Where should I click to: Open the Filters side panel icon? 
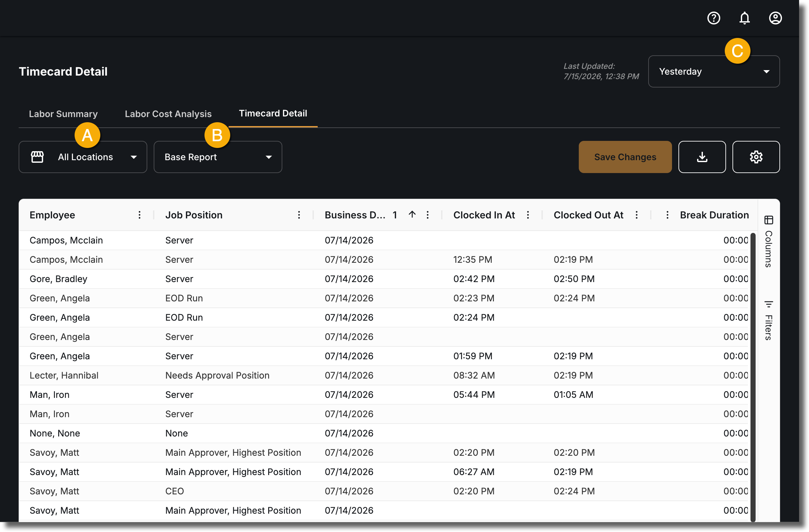click(x=768, y=304)
